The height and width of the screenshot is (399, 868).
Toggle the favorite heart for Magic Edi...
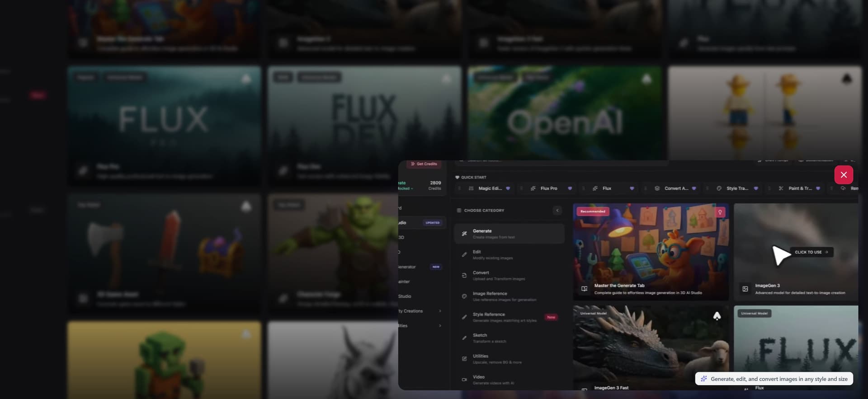pos(508,188)
